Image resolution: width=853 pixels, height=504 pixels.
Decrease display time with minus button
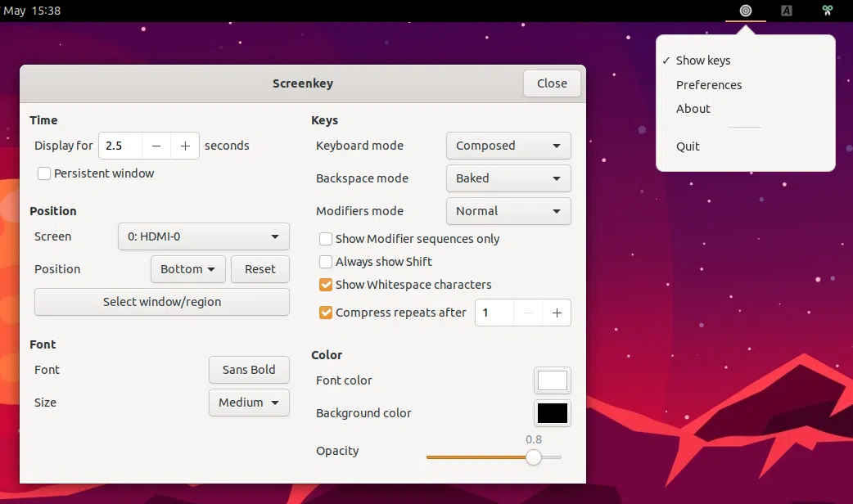click(x=156, y=146)
